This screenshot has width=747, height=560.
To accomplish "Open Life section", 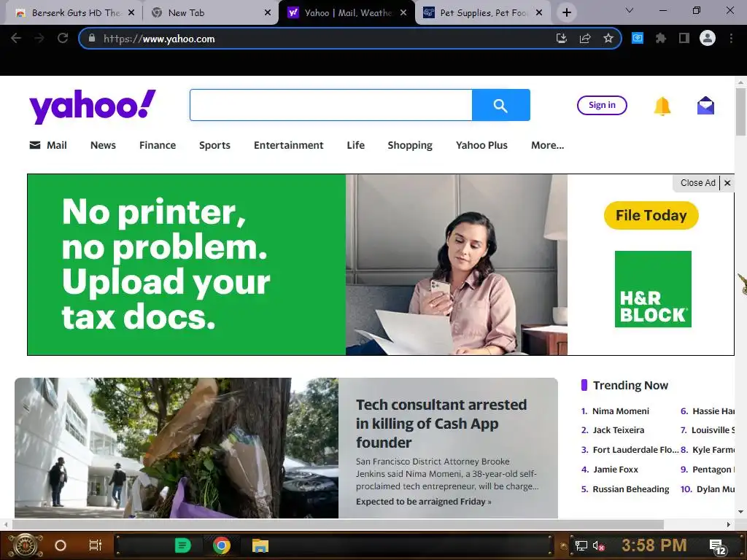I will point(356,145).
